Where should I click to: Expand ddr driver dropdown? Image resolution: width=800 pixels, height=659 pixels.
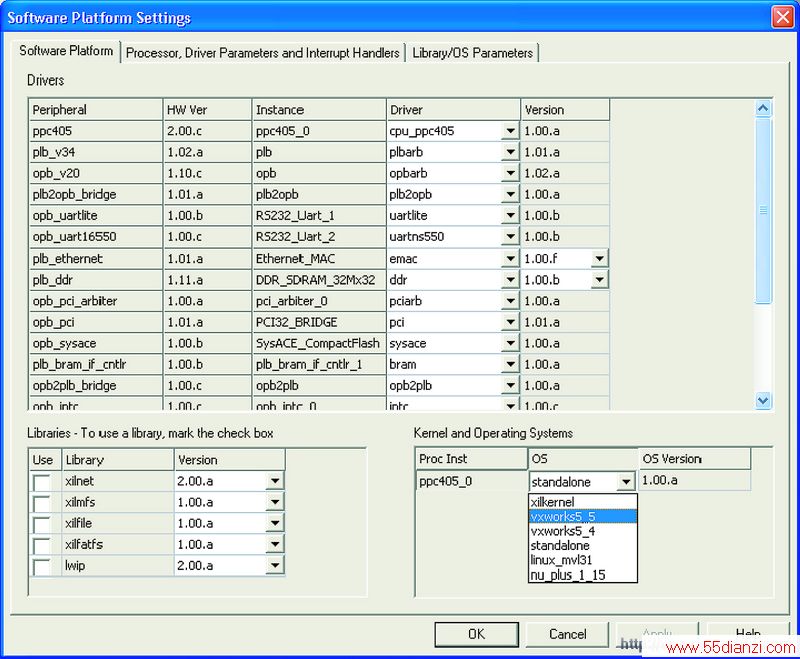pos(510,280)
